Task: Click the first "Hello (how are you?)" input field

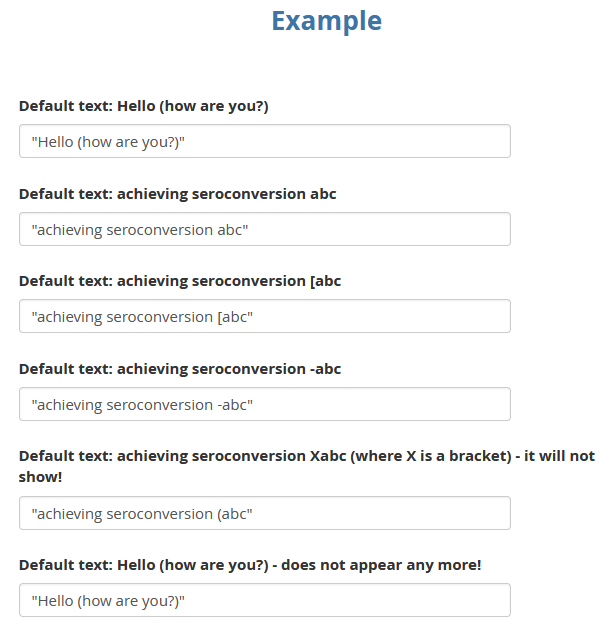Action: click(264, 141)
